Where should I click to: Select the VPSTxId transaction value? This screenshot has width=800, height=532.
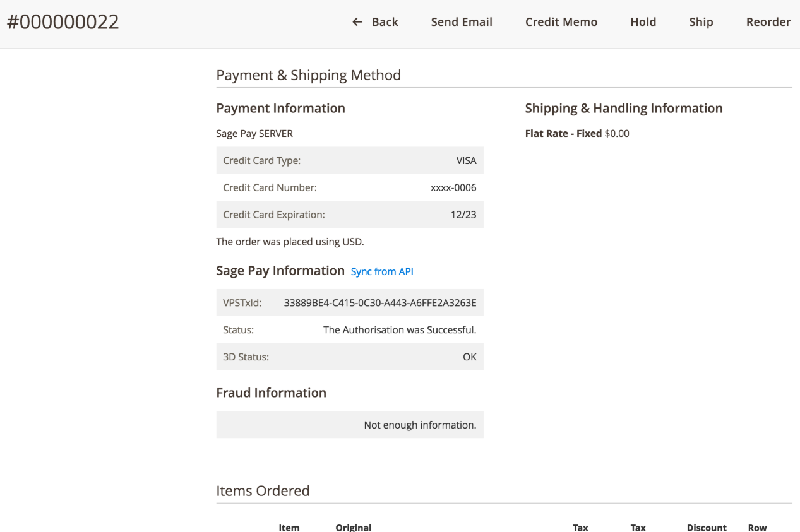pos(379,303)
